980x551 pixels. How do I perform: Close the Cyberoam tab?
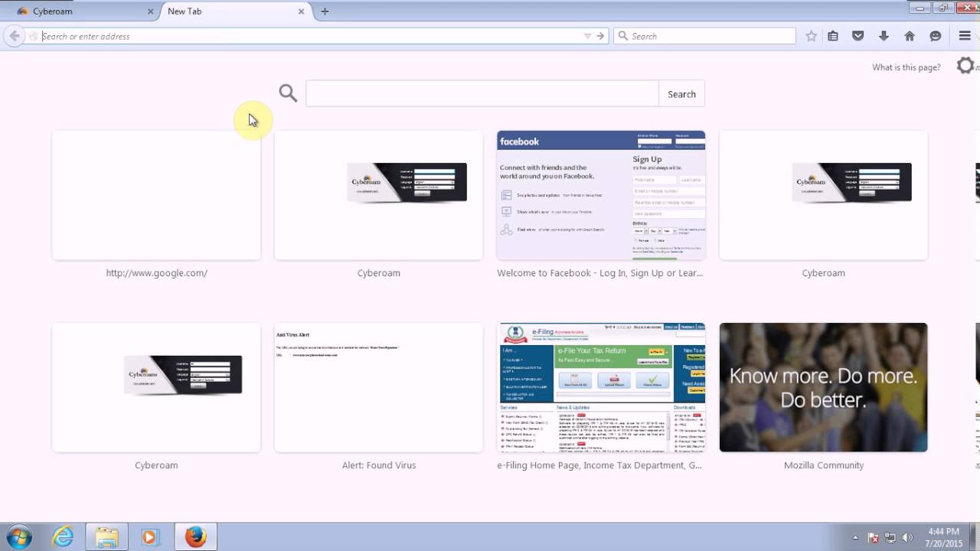pos(150,11)
